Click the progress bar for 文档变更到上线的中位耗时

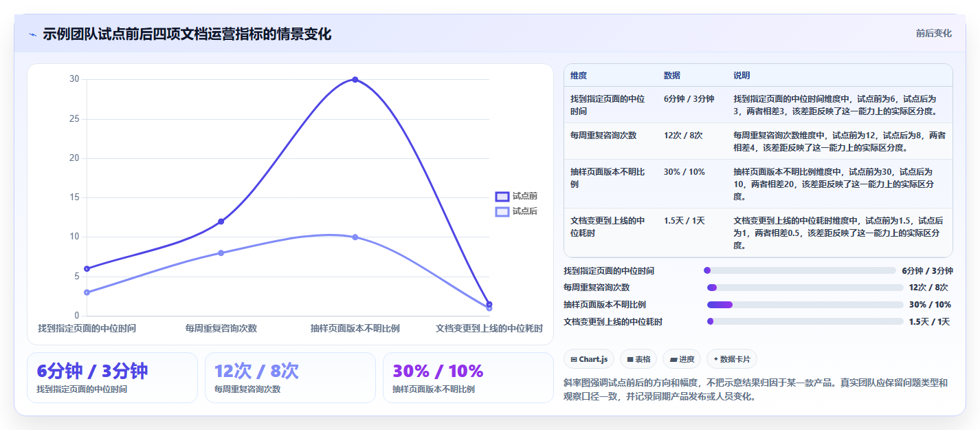pyautogui.click(x=805, y=321)
